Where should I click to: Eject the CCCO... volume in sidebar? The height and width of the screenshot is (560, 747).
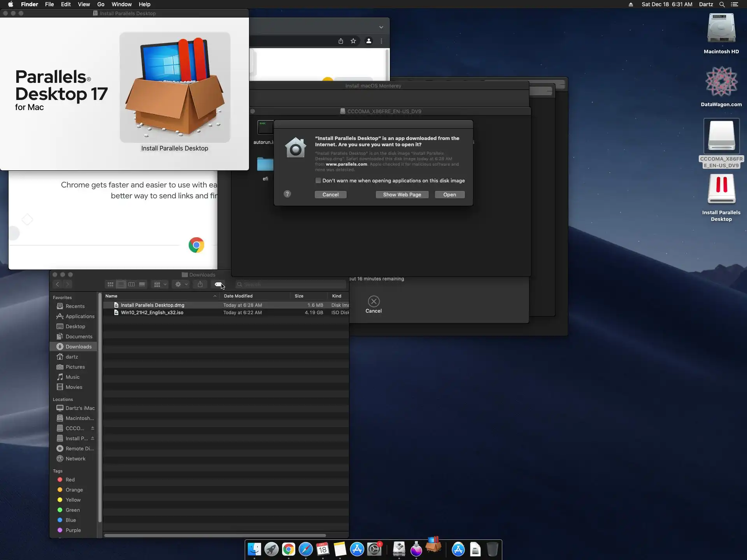pyautogui.click(x=93, y=428)
